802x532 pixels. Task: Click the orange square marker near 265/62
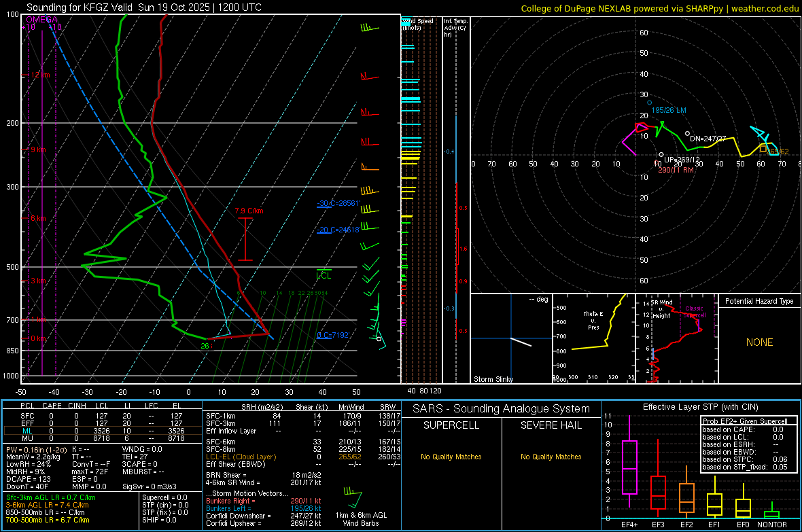pos(763,148)
